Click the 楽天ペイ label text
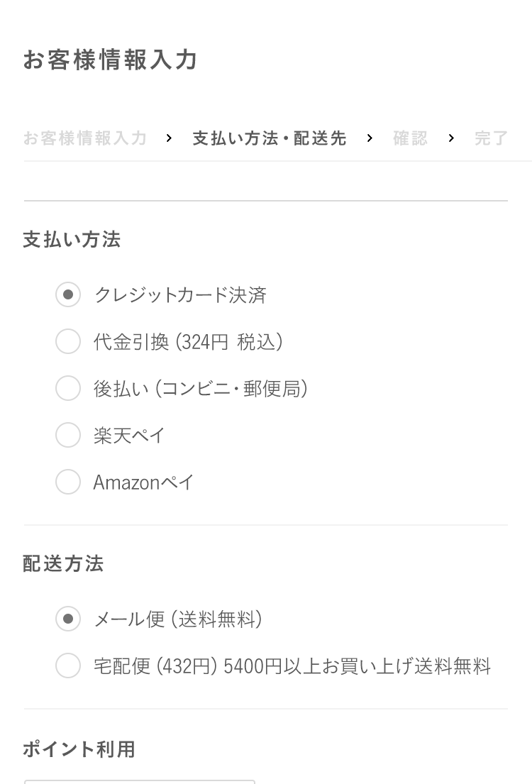532x784 pixels. point(129,436)
